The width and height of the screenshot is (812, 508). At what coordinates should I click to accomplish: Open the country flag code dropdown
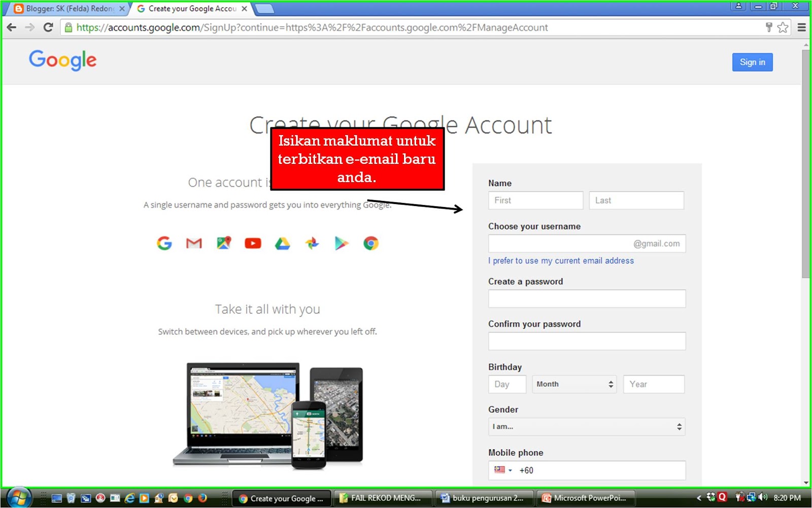click(x=503, y=470)
